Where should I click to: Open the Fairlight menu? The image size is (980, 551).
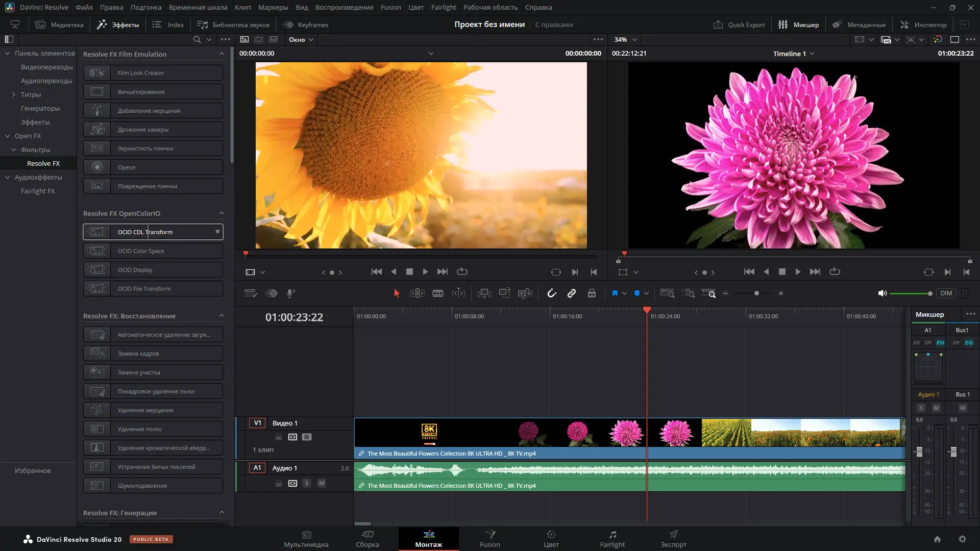click(x=443, y=7)
